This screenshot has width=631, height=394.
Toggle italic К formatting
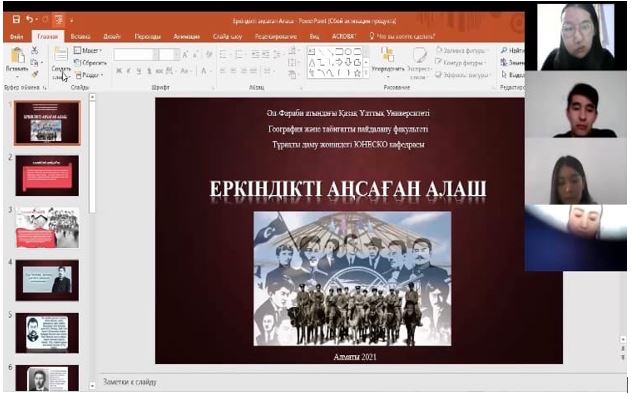click(129, 71)
